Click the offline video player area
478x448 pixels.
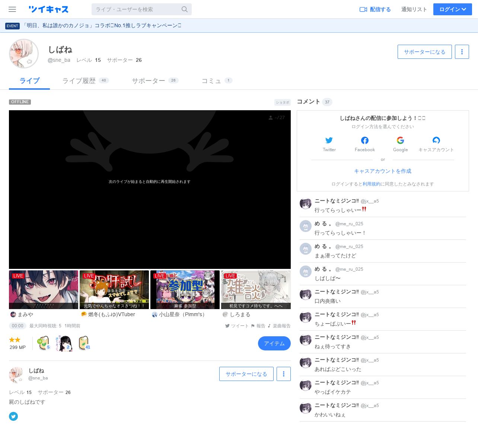pos(150,189)
